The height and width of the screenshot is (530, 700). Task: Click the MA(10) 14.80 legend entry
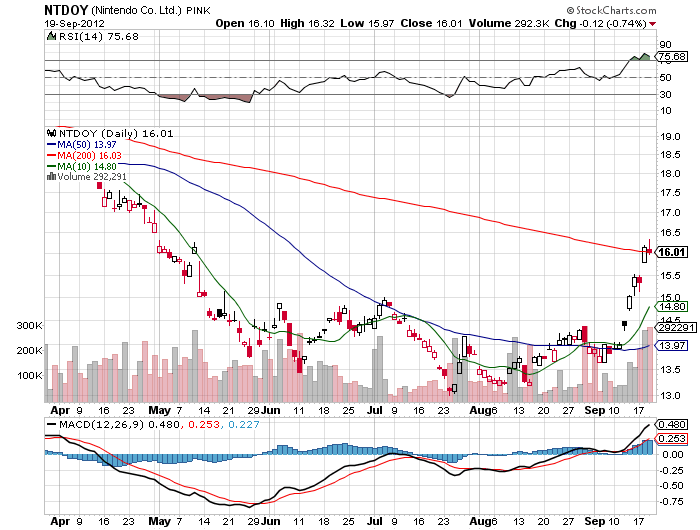click(x=82, y=166)
